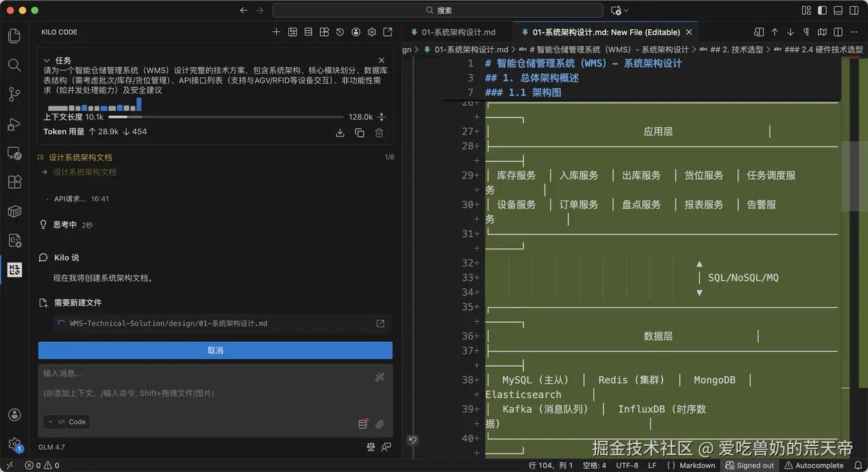Delete current task with trash icon
Viewport: 868px width, 472px height.
coord(378,132)
